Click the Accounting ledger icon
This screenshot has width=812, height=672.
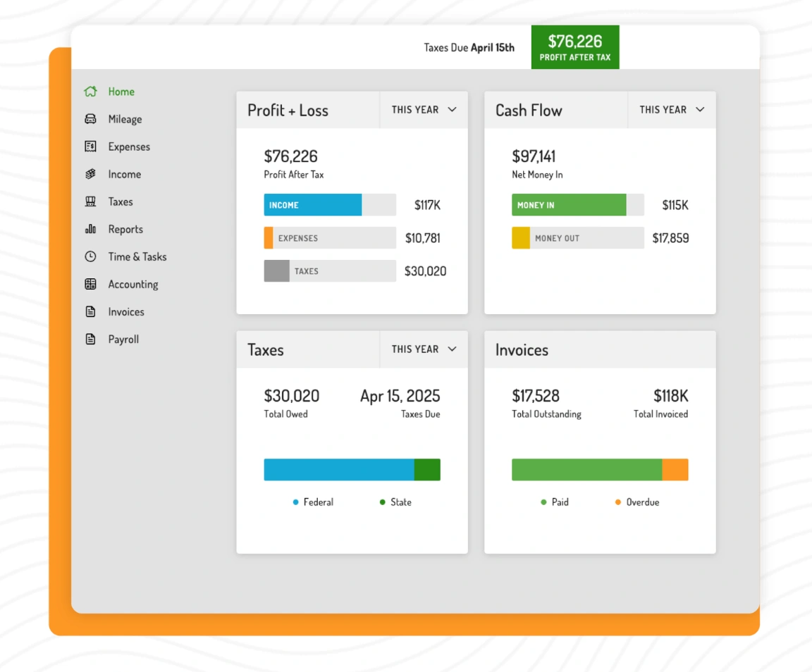91,284
